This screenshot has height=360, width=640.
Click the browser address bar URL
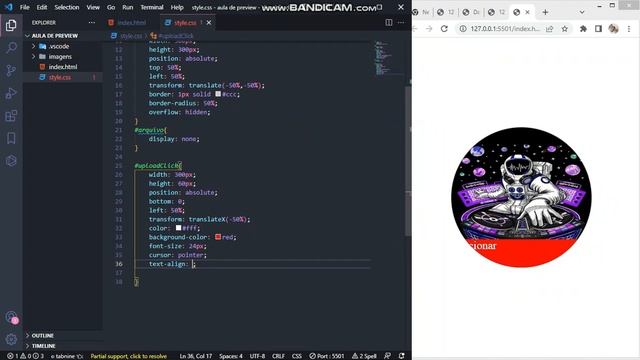(505, 29)
